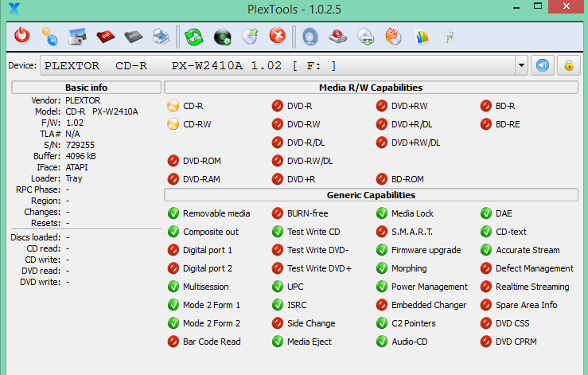Click the 'ATAPI' interface value
This screenshot has height=375, width=588.
point(77,167)
